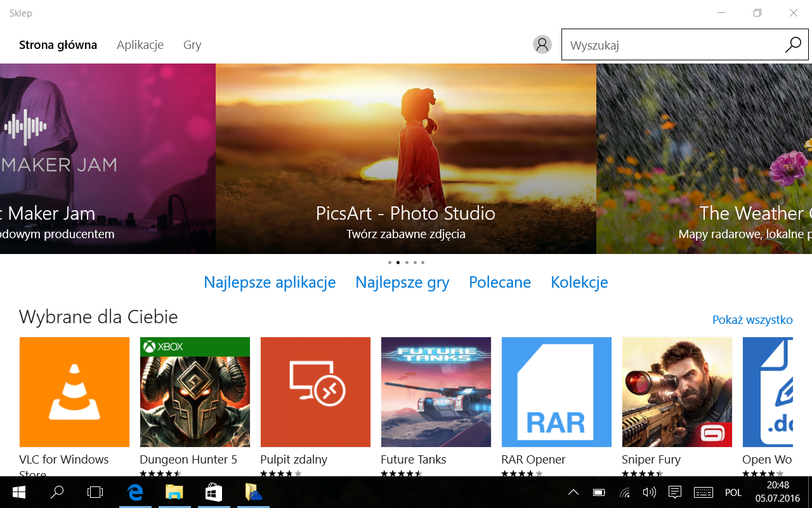Open RAR Opener app tile
Viewport: 812px width, 508px height.
pyautogui.click(x=556, y=392)
